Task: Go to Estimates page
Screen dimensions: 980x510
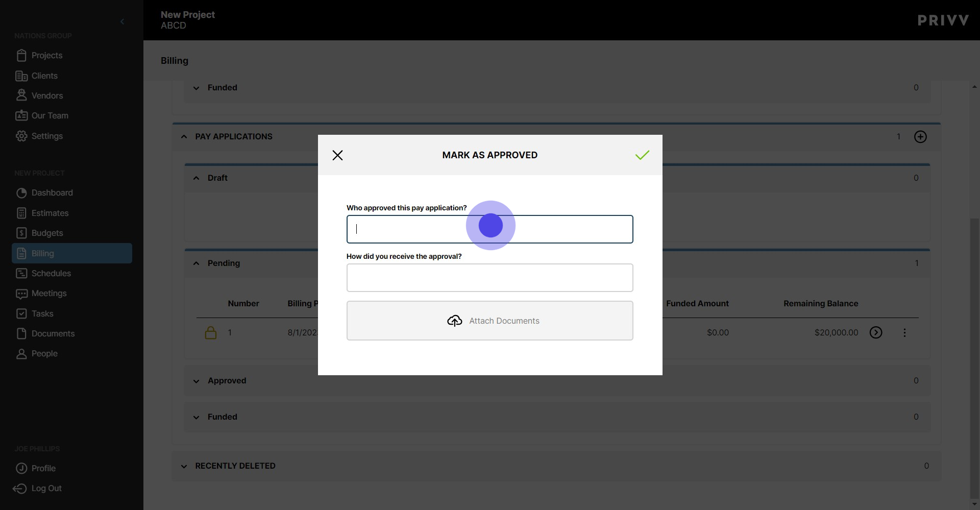Action: pos(50,213)
